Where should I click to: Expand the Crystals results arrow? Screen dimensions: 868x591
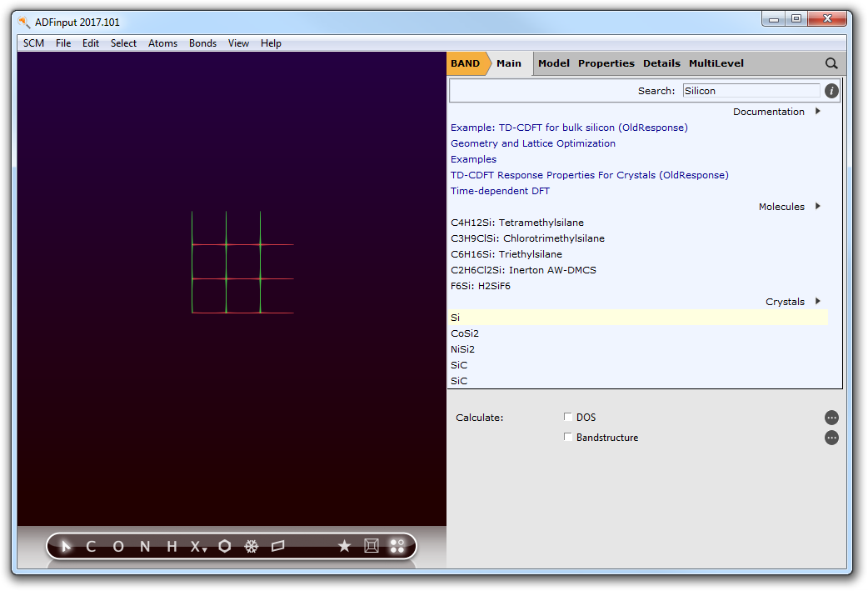[x=818, y=302]
